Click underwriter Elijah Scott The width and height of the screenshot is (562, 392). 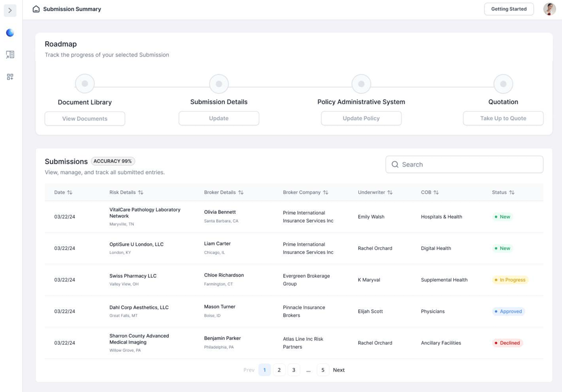pyautogui.click(x=370, y=311)
